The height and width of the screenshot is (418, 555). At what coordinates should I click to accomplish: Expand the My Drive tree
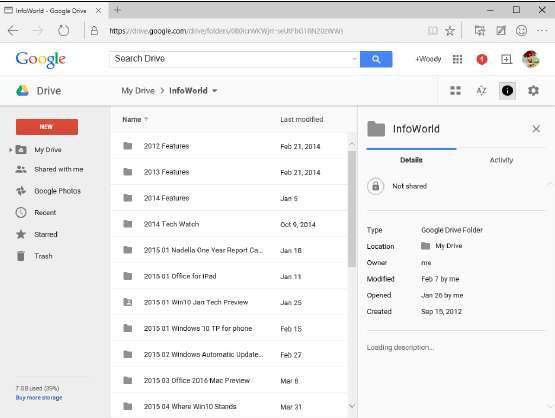point(10,150)
